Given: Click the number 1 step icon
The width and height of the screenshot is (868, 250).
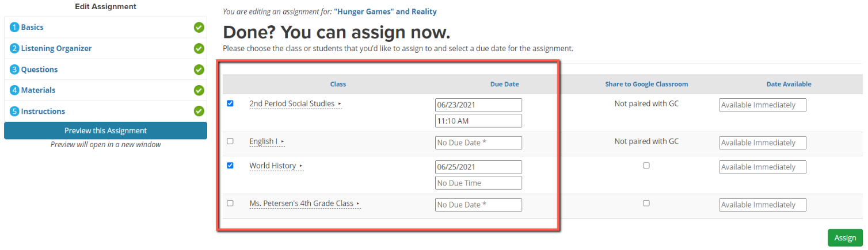Looking at the screenshot, I should pos(15,28).
